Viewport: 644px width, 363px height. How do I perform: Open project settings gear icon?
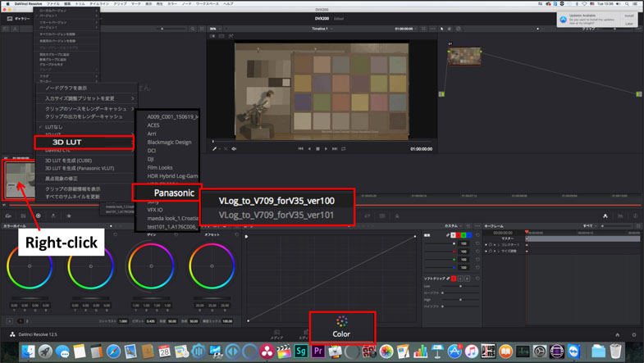pos(633,334)
